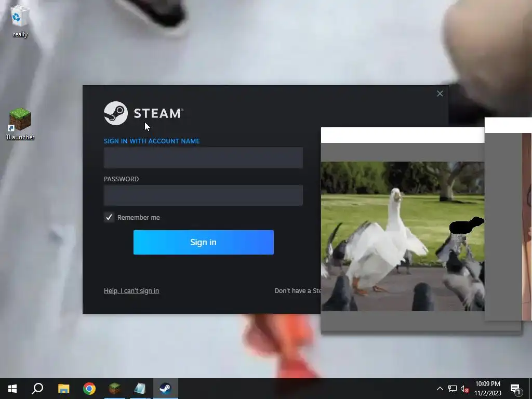Open the muted volume tray icon
This screenshot has height=399, width=532.
click(x=465, y=389)
